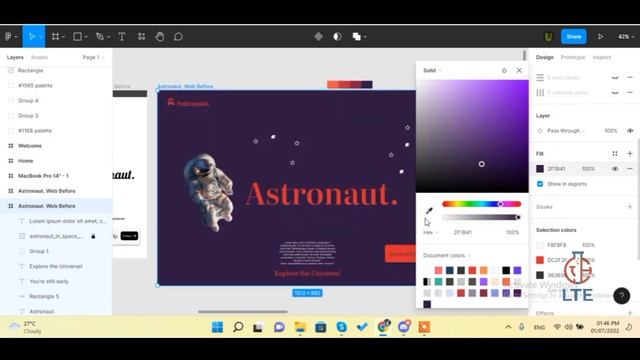The width and height of the screenshot is (640, 360).
Task: Open Solid fill type dropdown
Action: 432,70
